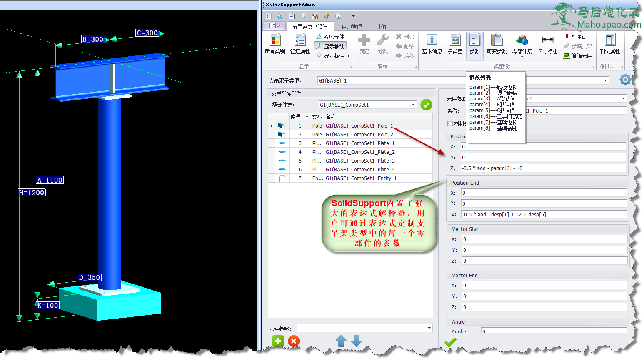Image resolution: width=644 pixels, height=359 pixels.
Task: Click the Position End Z expression field
Action: [x=544, y=214]
